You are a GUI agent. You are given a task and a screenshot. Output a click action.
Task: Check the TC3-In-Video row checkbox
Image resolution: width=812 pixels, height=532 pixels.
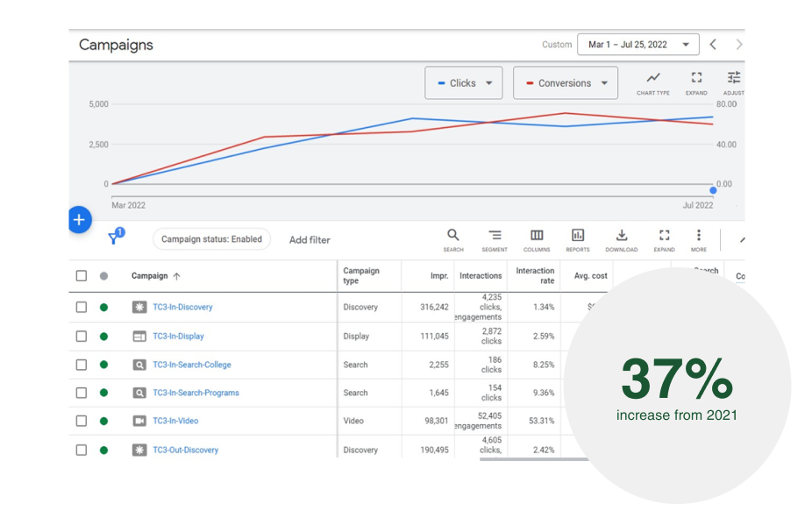(82, 421)
